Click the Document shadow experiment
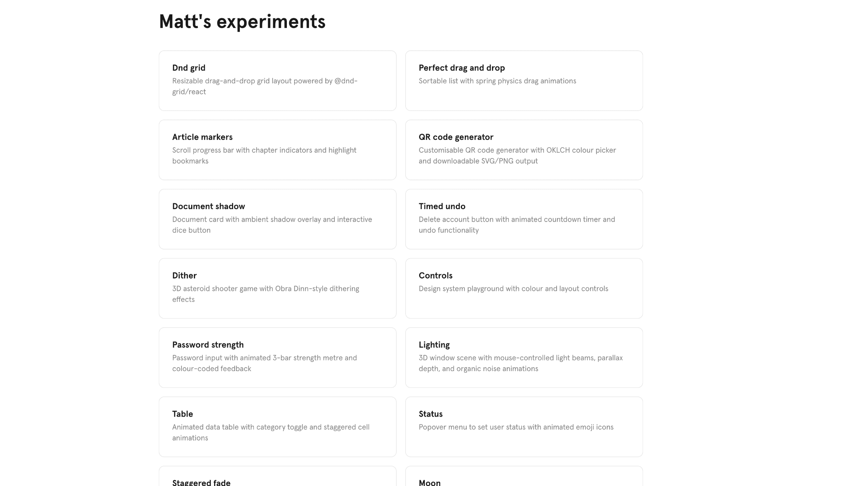The width and height of the screenshot is (868, 486). (277, 219)
